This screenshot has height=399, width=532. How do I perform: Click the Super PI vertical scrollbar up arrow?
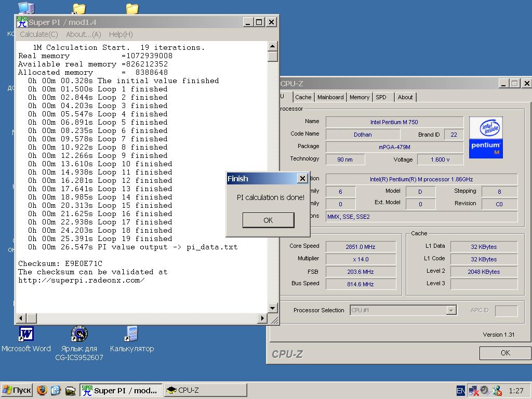(x=272, y=46)
